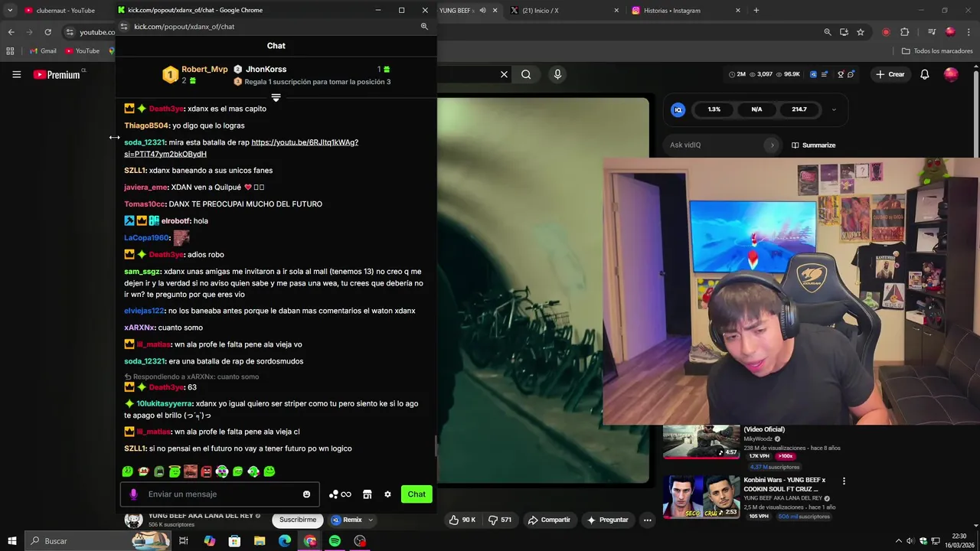The height and width of the screenshot is (551, 980).
Task: Show hidden system tray icons
Action: 900,541
